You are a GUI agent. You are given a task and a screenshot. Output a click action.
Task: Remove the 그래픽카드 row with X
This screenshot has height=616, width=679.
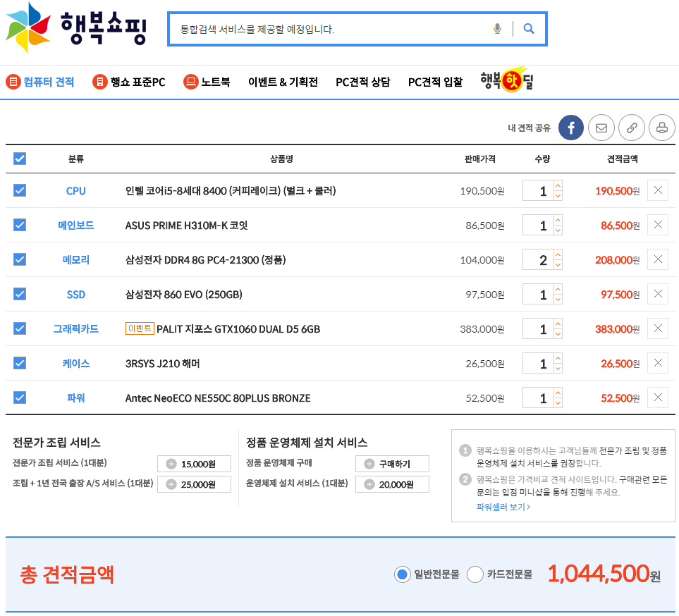[658, 328]
